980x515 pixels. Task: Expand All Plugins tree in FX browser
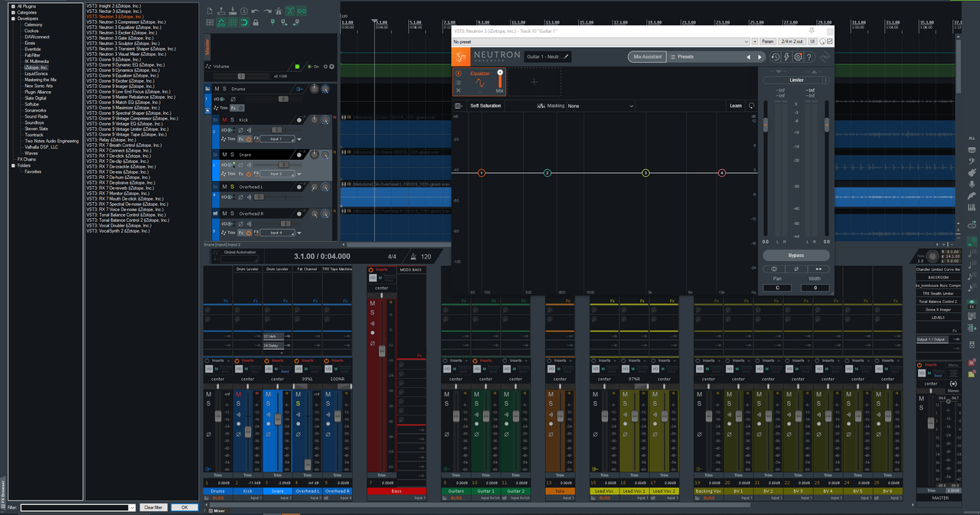[13, 6]
